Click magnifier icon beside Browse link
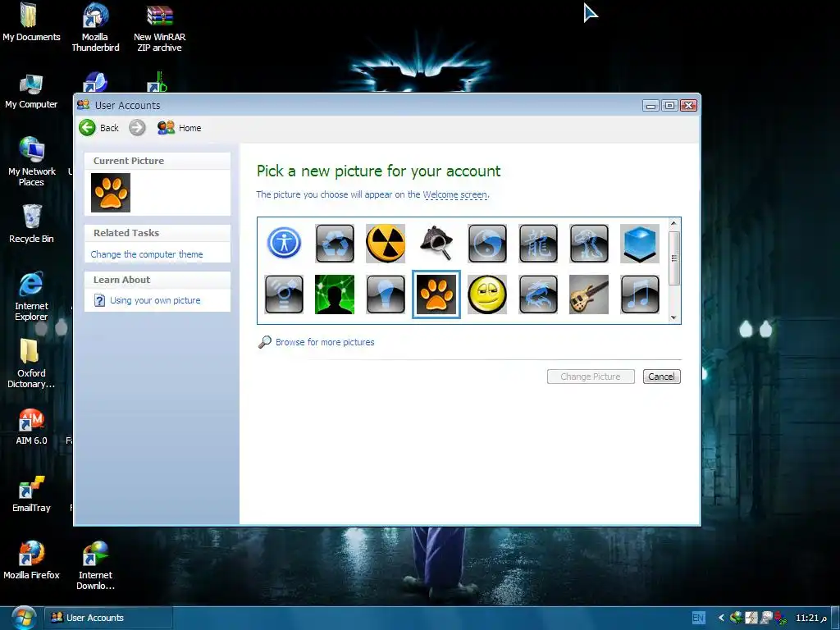 pyautogui.click(x=265, y=342)
